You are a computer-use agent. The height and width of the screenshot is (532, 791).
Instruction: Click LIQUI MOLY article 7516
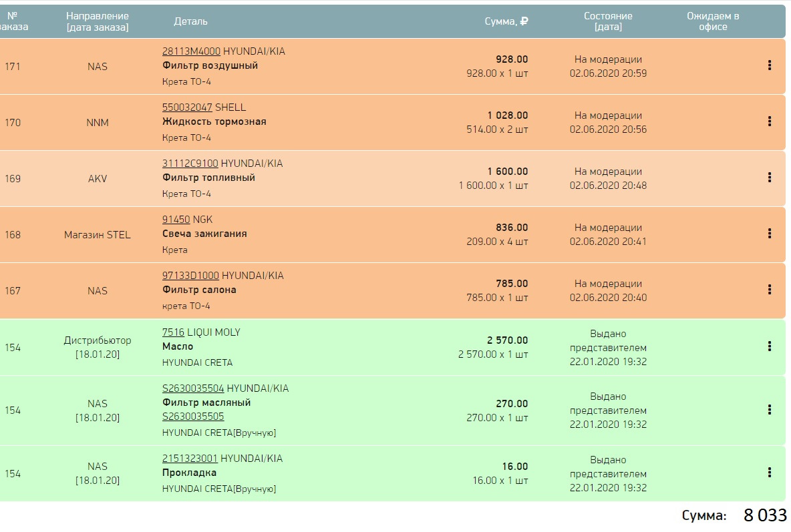click(173, 332)
